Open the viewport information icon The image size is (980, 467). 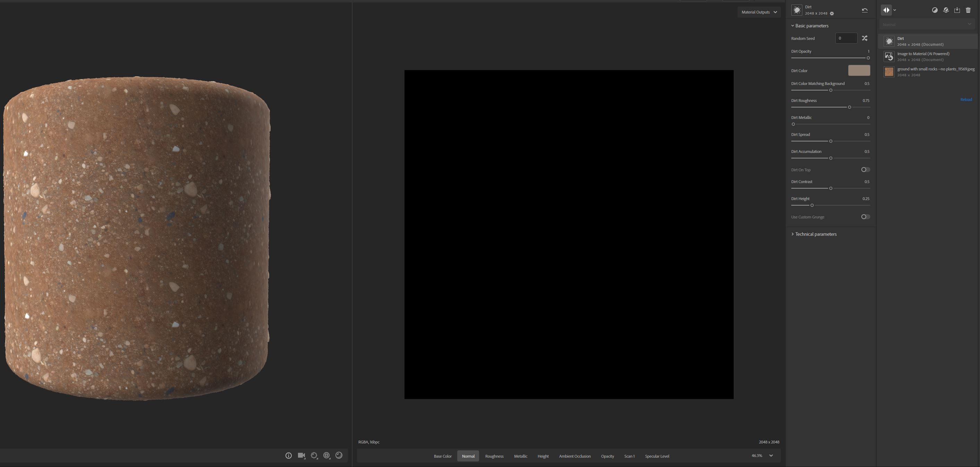289,455
